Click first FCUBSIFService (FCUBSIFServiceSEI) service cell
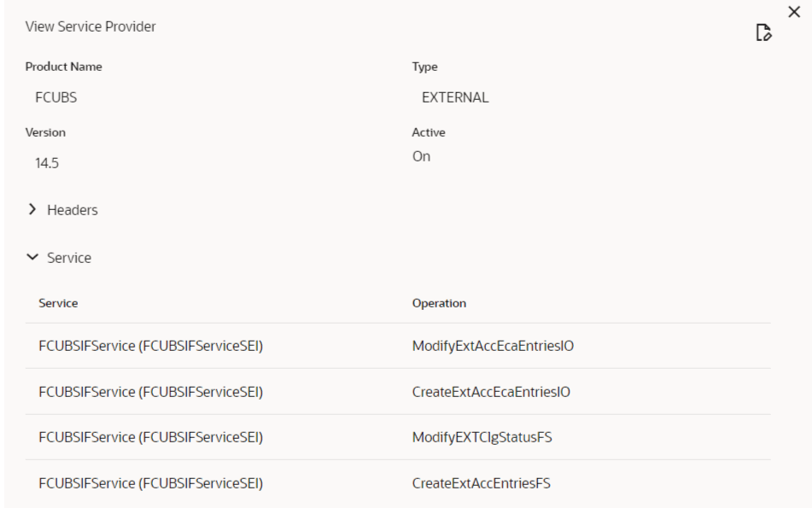The image size is (812, 508). tap(150, 346)
